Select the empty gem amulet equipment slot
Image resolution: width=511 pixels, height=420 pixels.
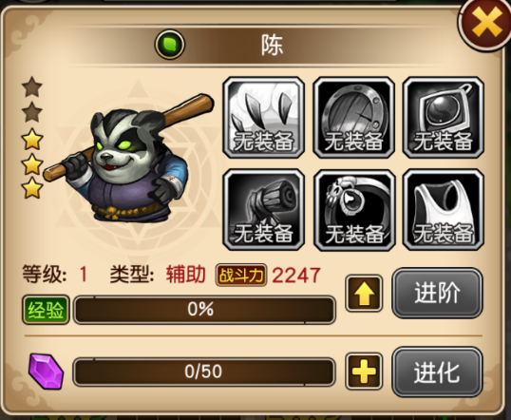point(444,118)
